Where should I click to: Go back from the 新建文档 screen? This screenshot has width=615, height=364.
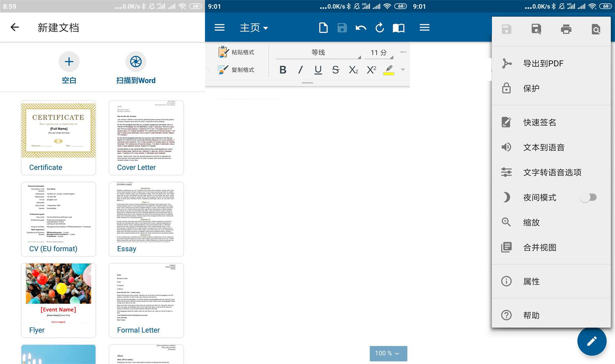[15, 27]
